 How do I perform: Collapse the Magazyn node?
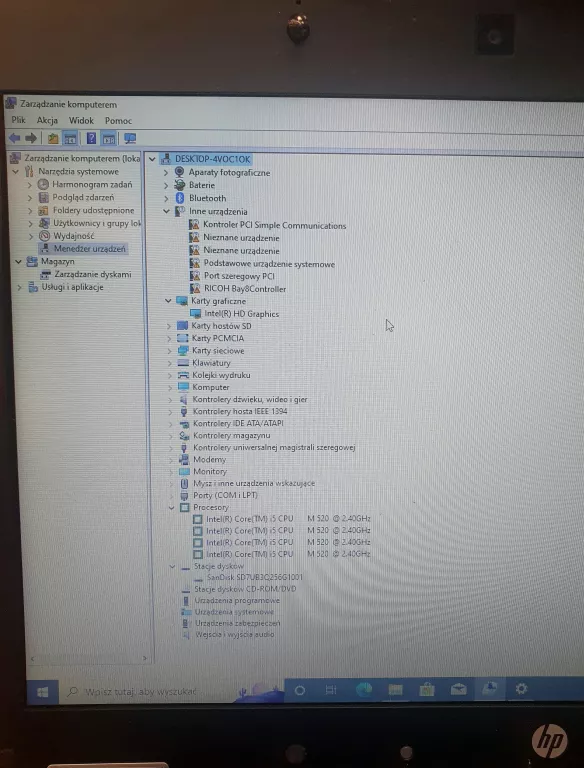click(x=18, y=262)
